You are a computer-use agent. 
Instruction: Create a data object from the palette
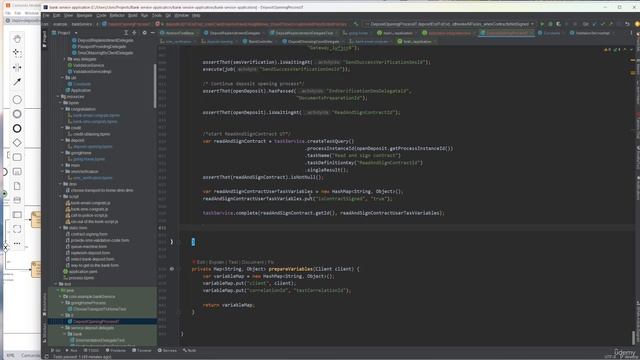tap(17, 186)
